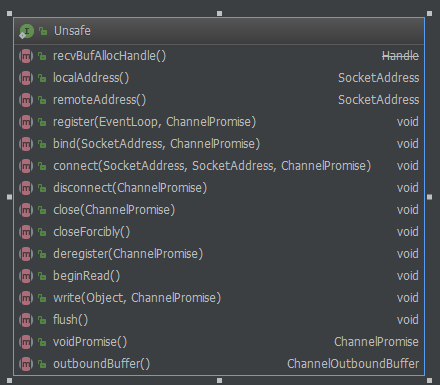Click SocketAddress return type of remoteAddress()
The width and height of the screenshot is (440, 385).
coord(379,100)
